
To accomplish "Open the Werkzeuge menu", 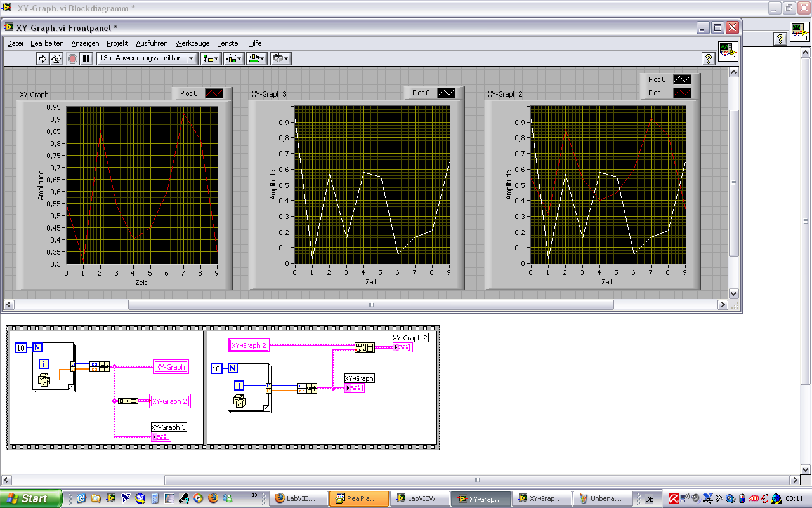I will (192, 43).
